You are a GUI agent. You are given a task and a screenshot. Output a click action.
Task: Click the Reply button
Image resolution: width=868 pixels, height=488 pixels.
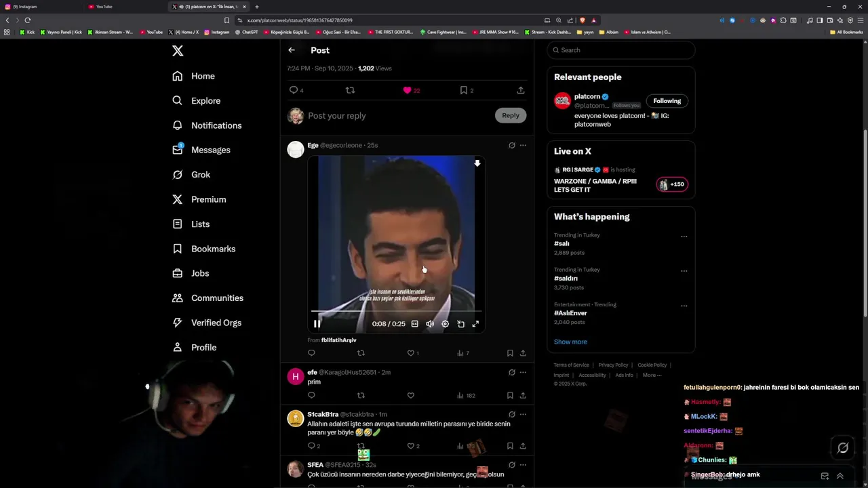click(x=511, y=115)
